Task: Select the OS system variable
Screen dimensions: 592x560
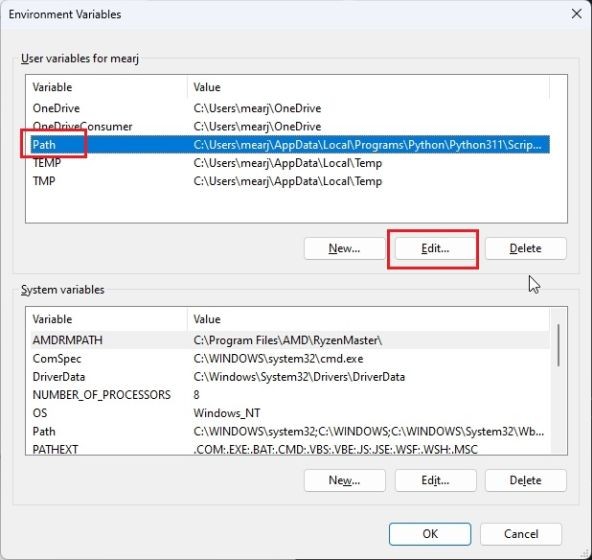Action: click(x=290, y=413)
